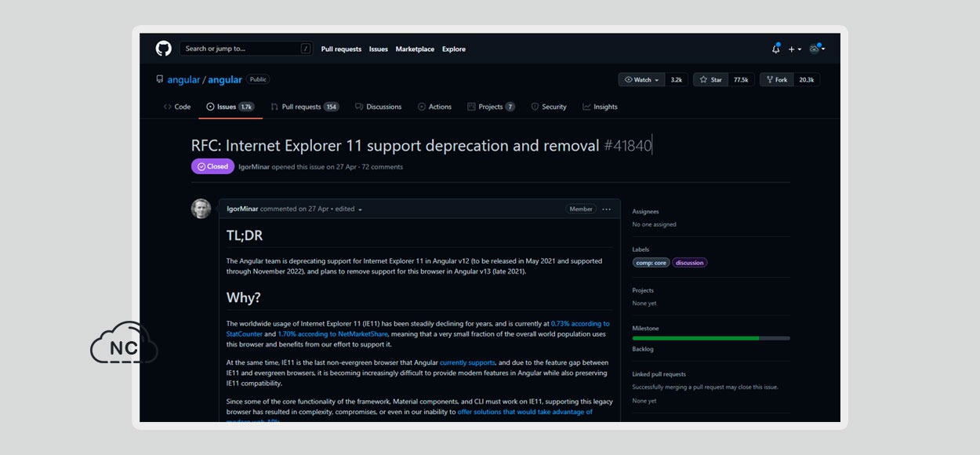View the 20.3k forks count
The width and height of the screenshot is (980, 455).
(806, 80)
